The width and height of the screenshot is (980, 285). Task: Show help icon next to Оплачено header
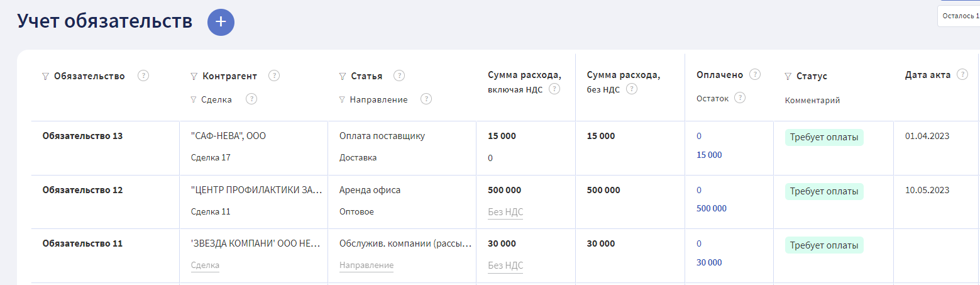(x=756, y=74)
